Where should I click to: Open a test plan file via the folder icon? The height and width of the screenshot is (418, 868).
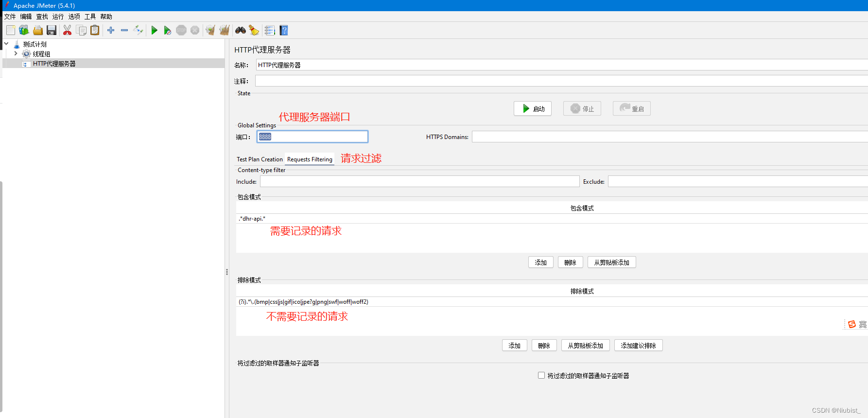(x=38, y=31)
